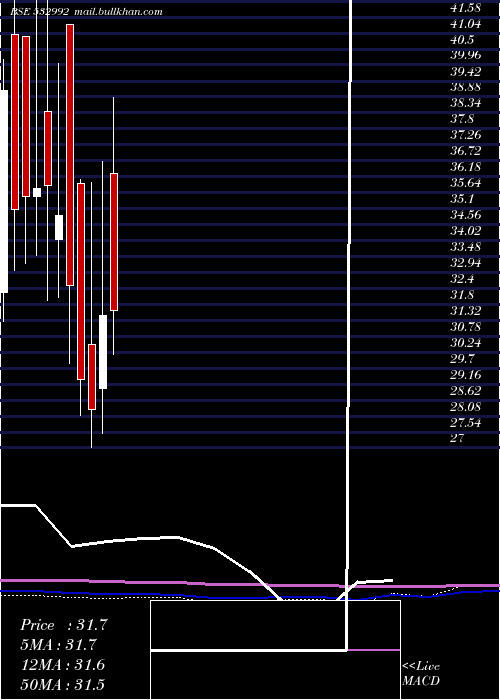This screenshot has height=700, width=500.
Task: Click the 31.8 price axis label
Action: 462,295
